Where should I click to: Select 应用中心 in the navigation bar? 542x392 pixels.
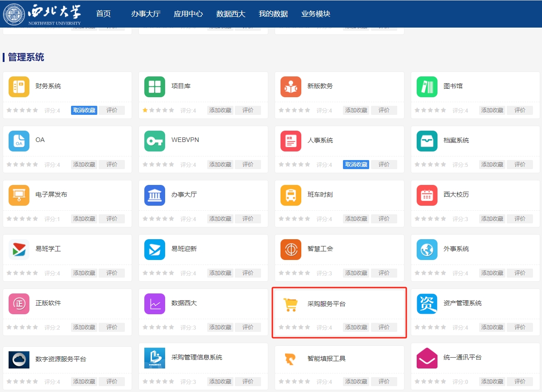tap(188, 14)
